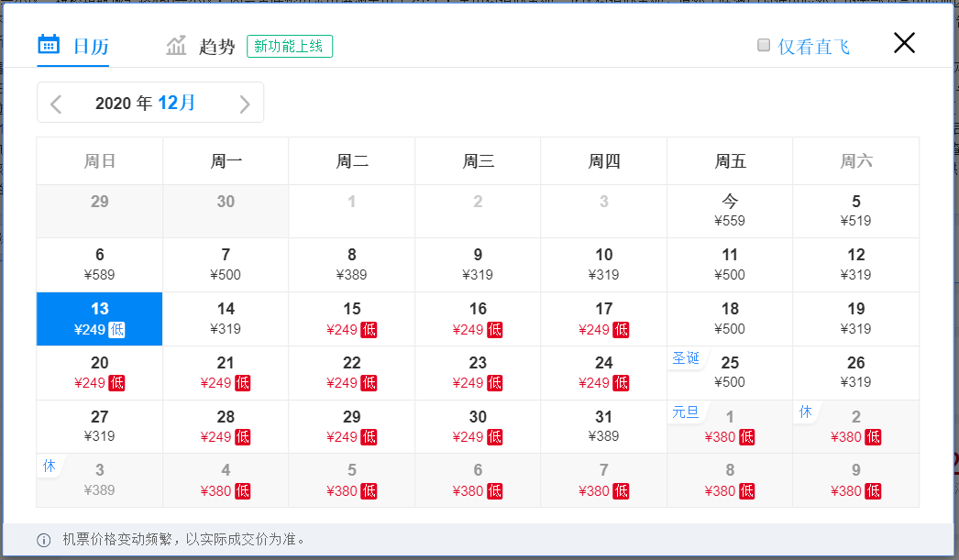
Task: Choose December 29 low fare ¥249
Action: [x=352, y=426]
